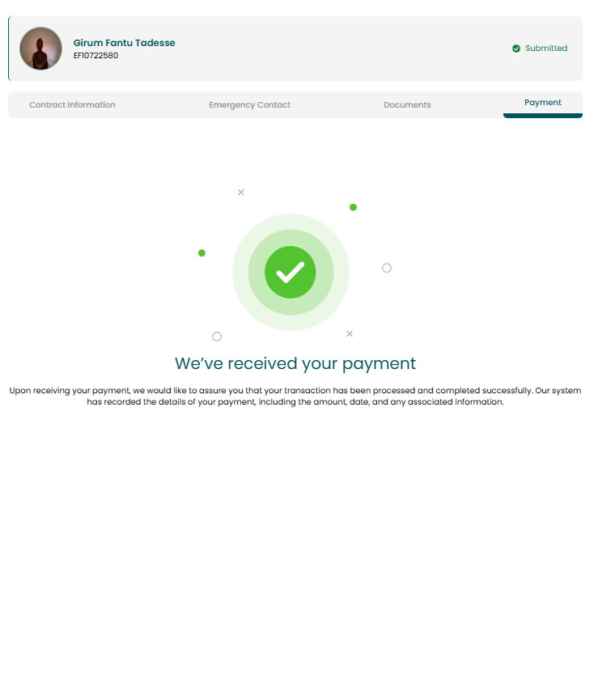Click the name Girum Fantu Tadesse
The image size is (594, 700).
pos(124,43)
